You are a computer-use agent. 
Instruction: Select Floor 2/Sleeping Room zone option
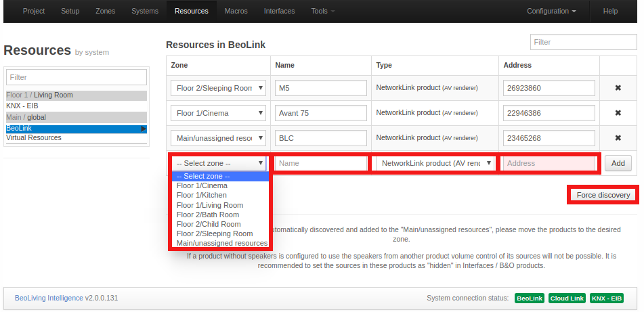click(x=221, y=233)
